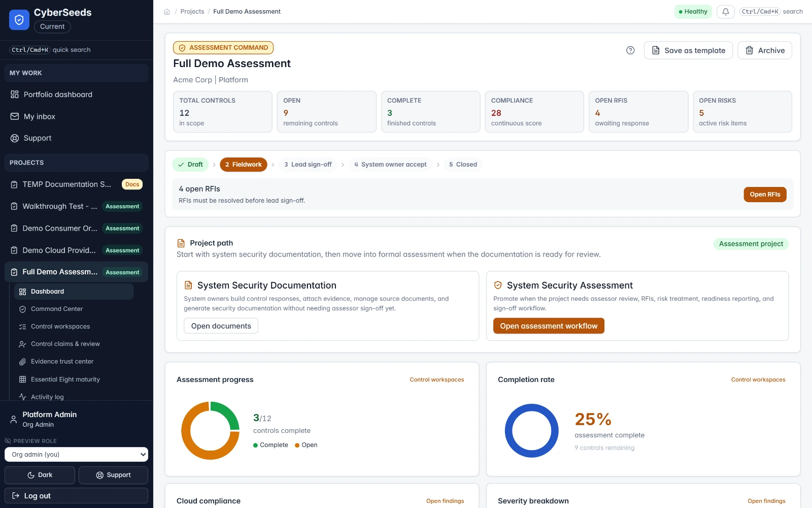Viewport: 812px width, 508px height.
Task: Click the Assessment Command badge icon
Action: 182,48
